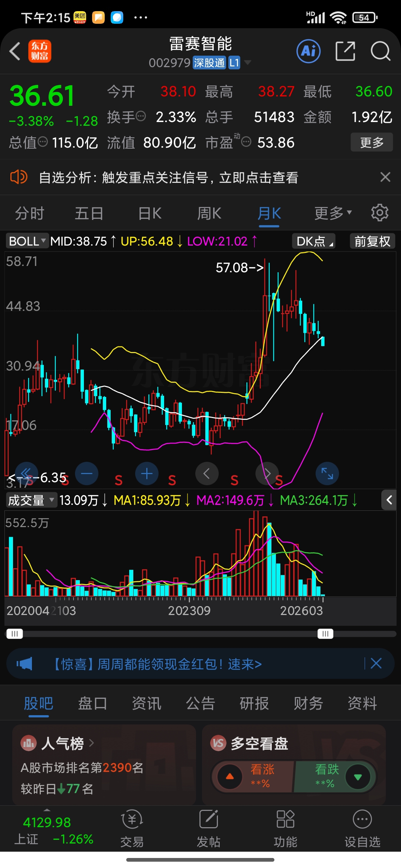Screen dimensions: 401x868
Task: Toggle the DK点 option
Action: (x=314, y=241)
